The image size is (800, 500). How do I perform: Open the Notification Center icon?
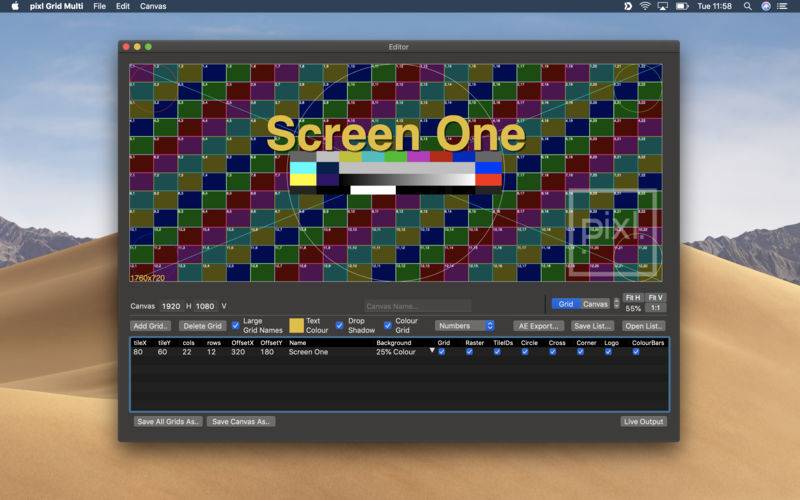click(782, 6)
